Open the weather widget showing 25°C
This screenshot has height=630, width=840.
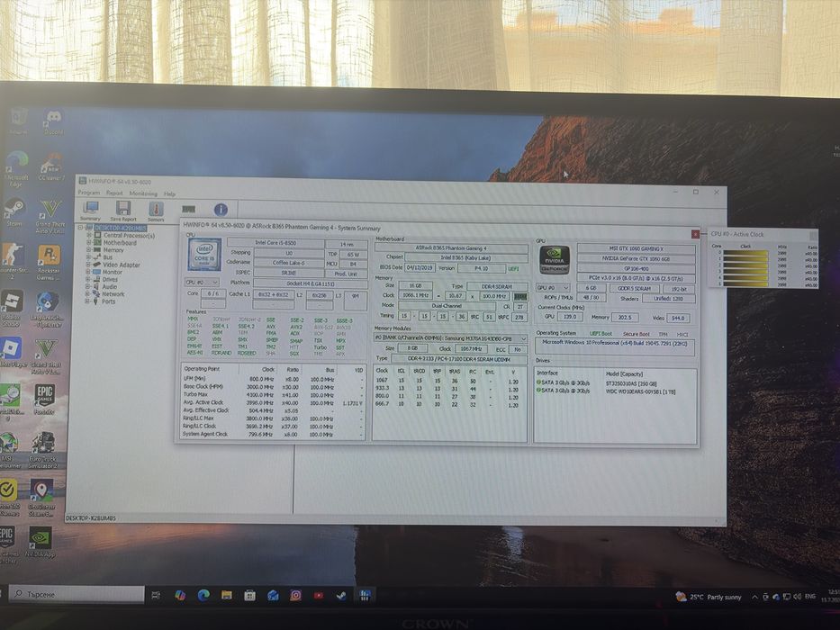coord(709,597)
